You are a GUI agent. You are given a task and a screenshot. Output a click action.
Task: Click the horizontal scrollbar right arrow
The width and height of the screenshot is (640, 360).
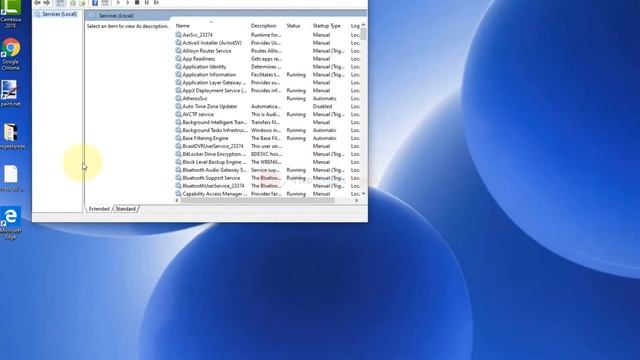[356, 200]
